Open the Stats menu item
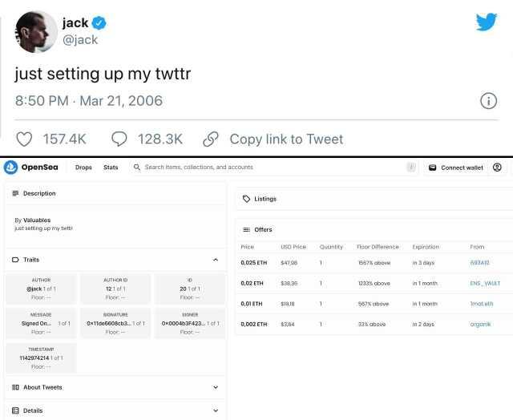 tap(111, 168)
